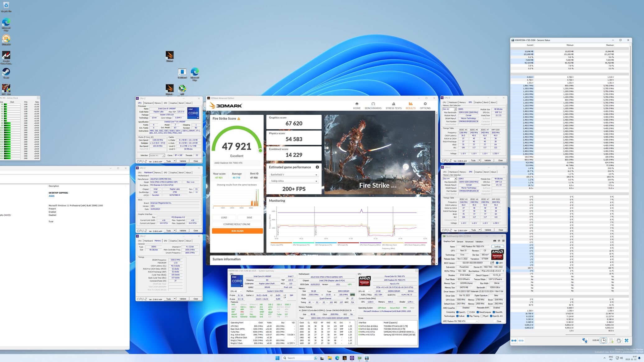Image resolution: width=644 pixels, height=362 pixels.
Task: Open the 1440p Ultra resolution dropdown
Action: coord(294,181)
